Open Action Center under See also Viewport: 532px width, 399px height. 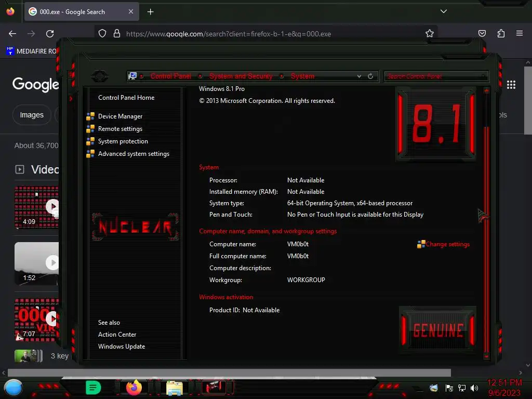117,335
